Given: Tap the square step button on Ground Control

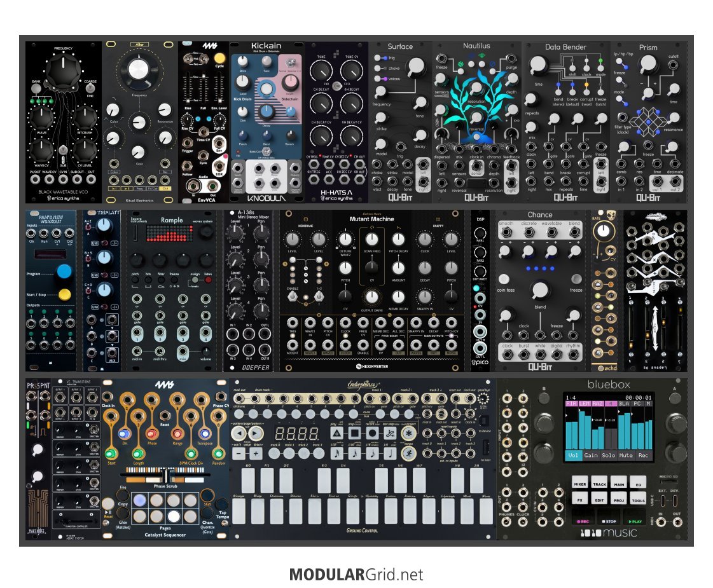Looking at the screenshot, I should pyautogui.click(x=355, y=433).
